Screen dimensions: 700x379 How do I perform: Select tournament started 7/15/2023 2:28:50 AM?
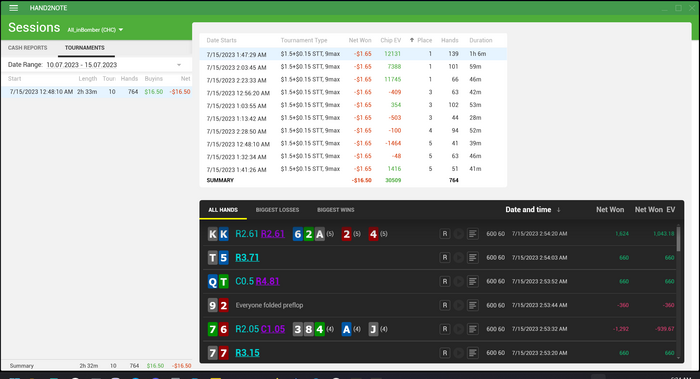pos(353,131)
